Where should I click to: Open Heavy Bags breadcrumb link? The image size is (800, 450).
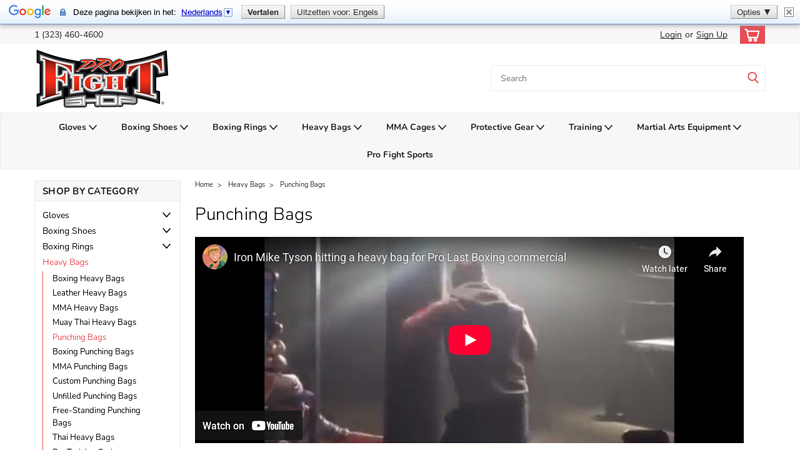246,184
